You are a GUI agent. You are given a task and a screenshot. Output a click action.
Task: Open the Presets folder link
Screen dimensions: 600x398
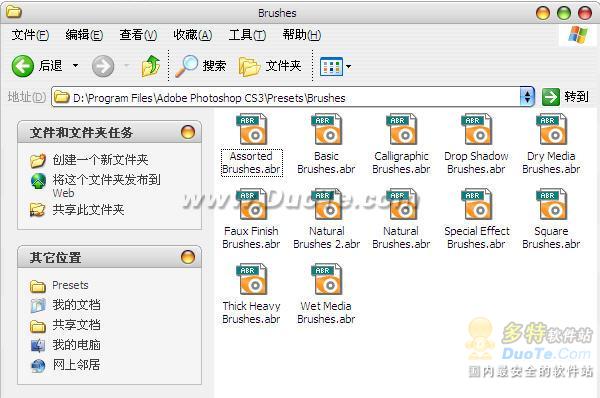coord(70,285)
